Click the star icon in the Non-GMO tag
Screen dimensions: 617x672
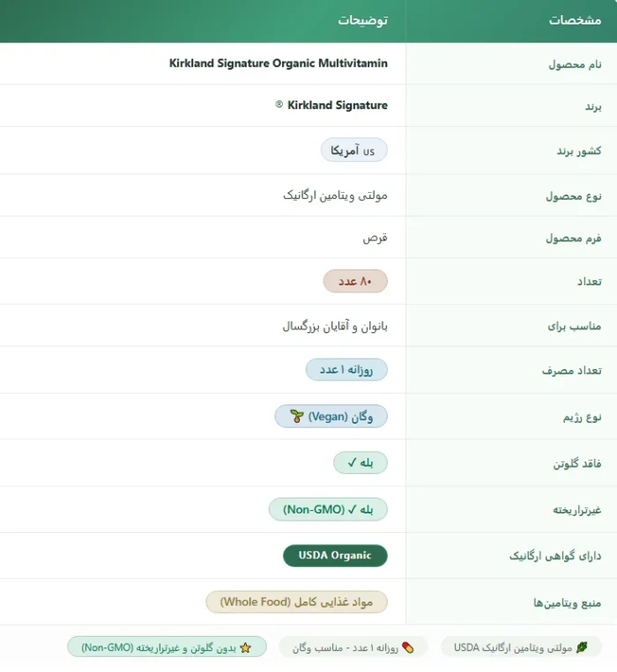tap(245, 647)
